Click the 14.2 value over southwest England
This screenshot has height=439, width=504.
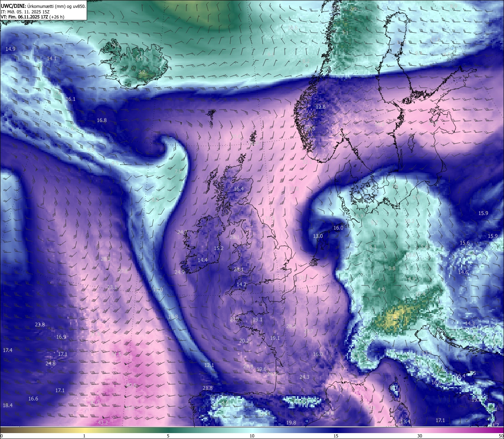point(241,284)
